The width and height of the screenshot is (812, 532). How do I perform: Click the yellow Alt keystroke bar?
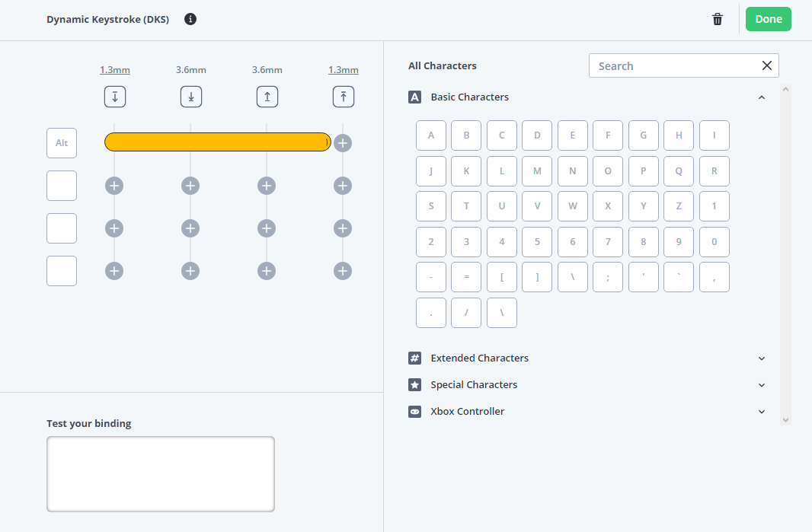[x=217, y=142]
